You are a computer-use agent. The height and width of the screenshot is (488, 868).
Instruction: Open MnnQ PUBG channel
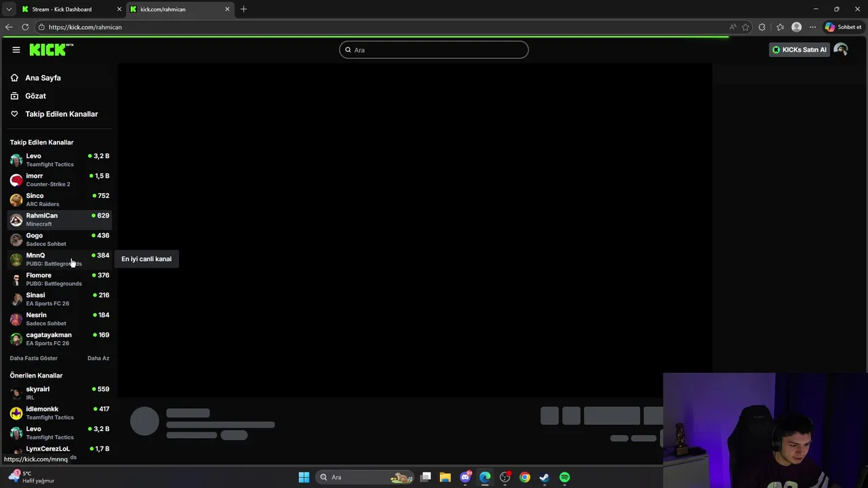point(60,259)
